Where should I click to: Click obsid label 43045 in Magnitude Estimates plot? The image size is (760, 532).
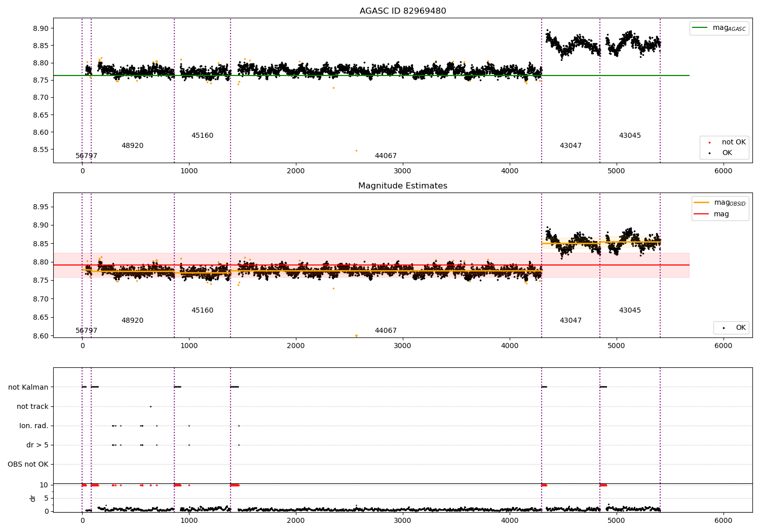[x=630, y=311]
